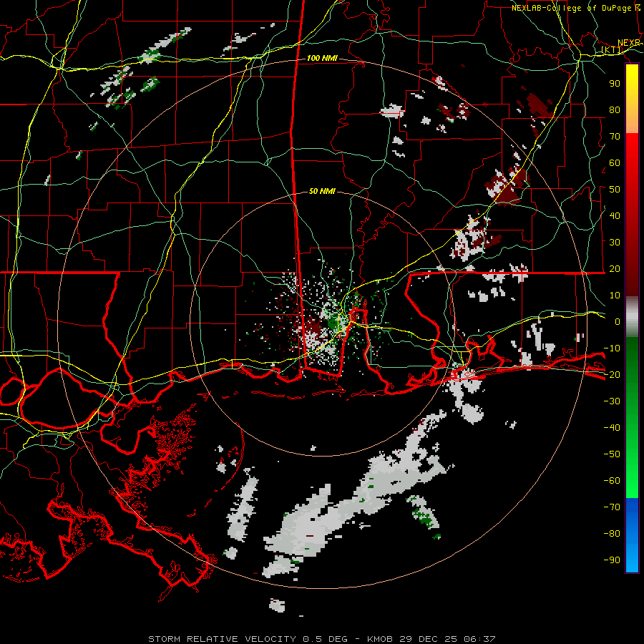Click the 30 value on velocity scale
The height and width of the screenshot is (644, 644).
click(x=615, y=243)
